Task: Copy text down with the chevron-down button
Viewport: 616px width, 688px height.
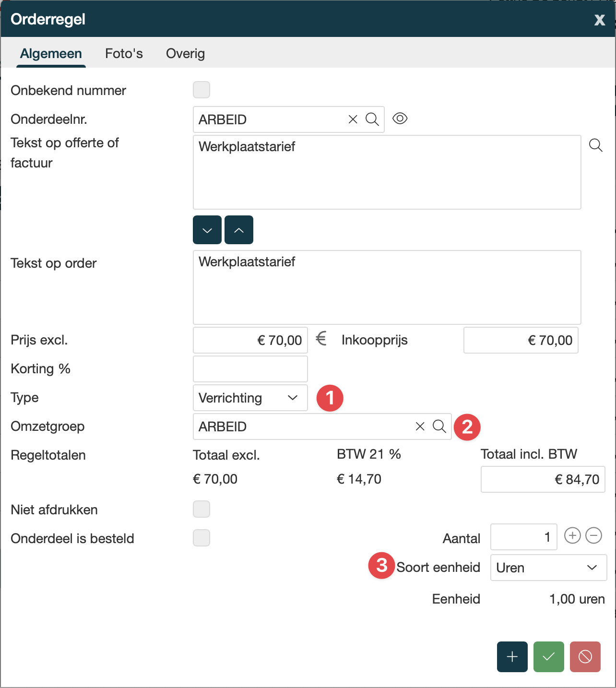Action: click(x=207, y=230)
